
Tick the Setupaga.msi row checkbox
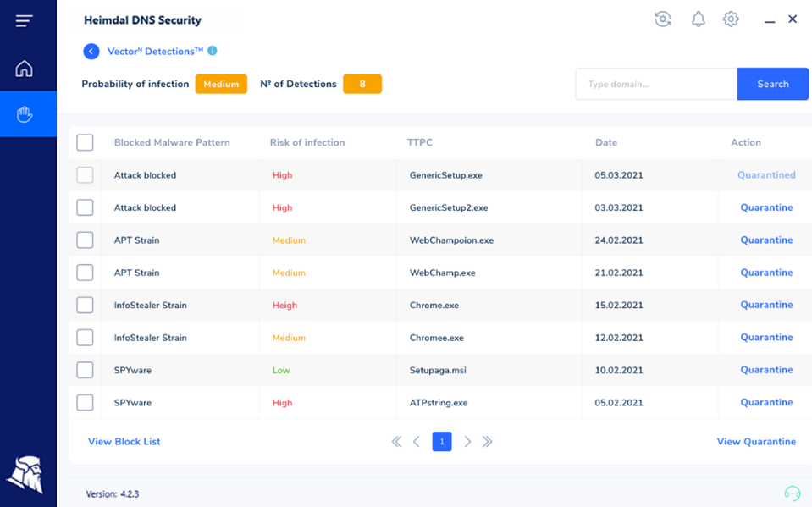coord(85,370)
